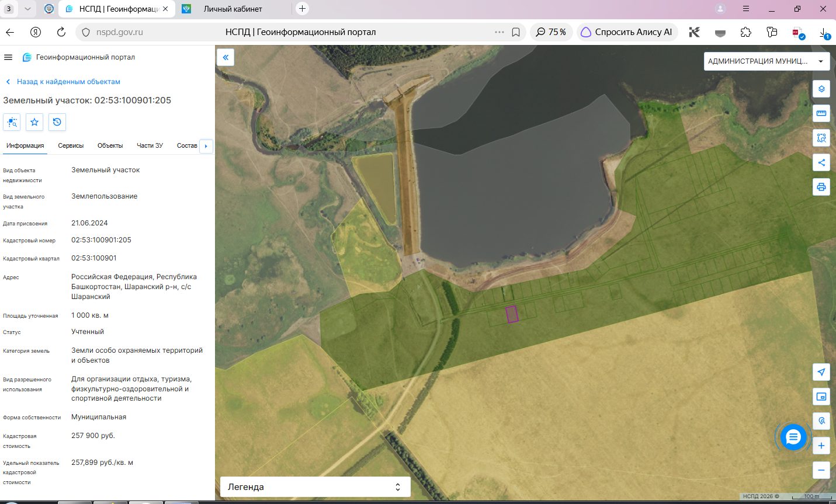The height and width of the screenshot is (504, 836).
Task: Locate my position with navigation arrow
Action: (x=821, y=372)
